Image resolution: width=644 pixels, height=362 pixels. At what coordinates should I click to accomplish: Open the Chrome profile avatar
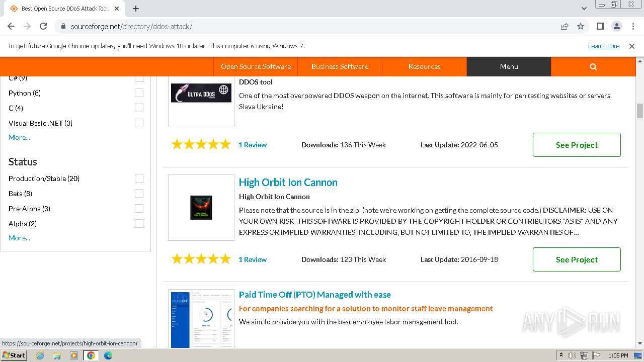(616, 26)
